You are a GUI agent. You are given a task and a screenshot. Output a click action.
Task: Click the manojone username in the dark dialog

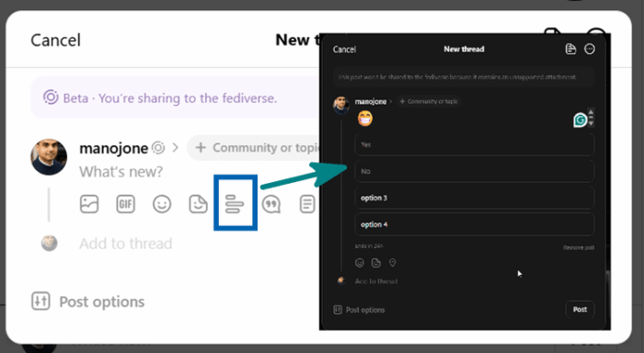[371, 101]
